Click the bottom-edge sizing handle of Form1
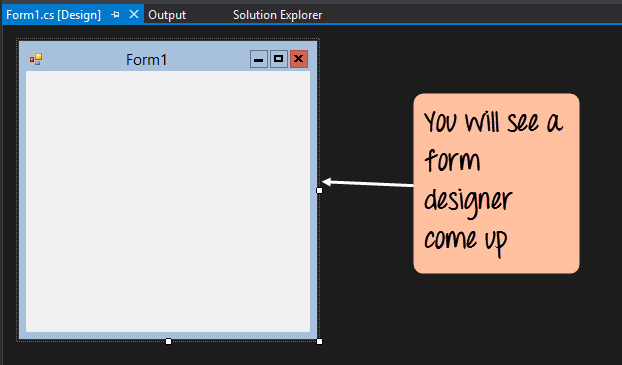 tap(169, 342)
